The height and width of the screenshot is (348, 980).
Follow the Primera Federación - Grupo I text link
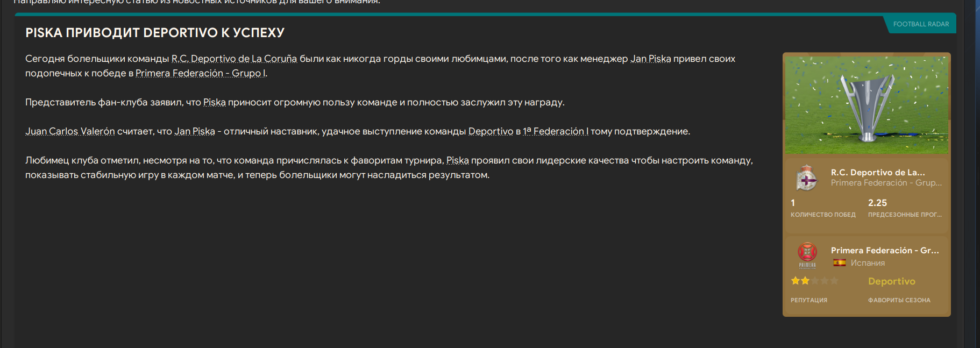tap(200, 73)
